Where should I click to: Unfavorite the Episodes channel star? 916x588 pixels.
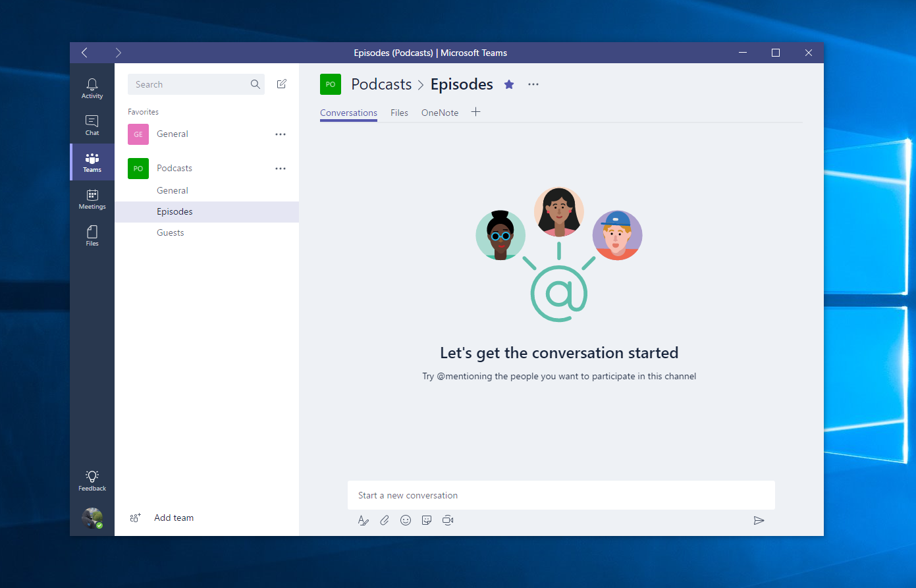pyautogui.click(x=509, y=84)
